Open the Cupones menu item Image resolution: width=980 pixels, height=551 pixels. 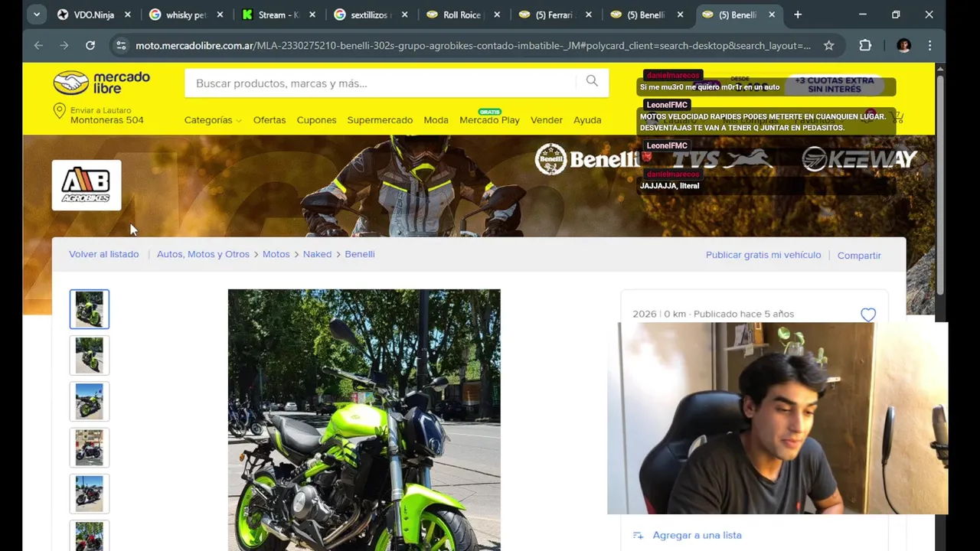[x=316, y=120]
